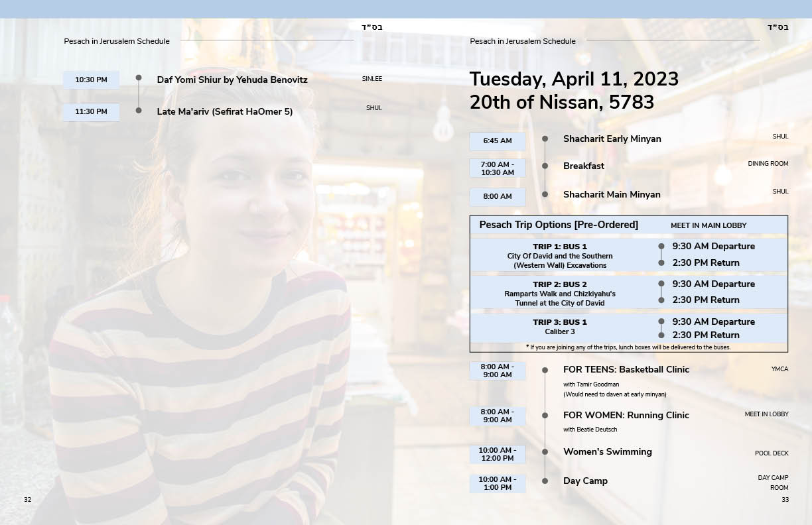Click "City Of David and the Southern" description
This screenshot has width=812, height=525.
click(x=560, y=256)
